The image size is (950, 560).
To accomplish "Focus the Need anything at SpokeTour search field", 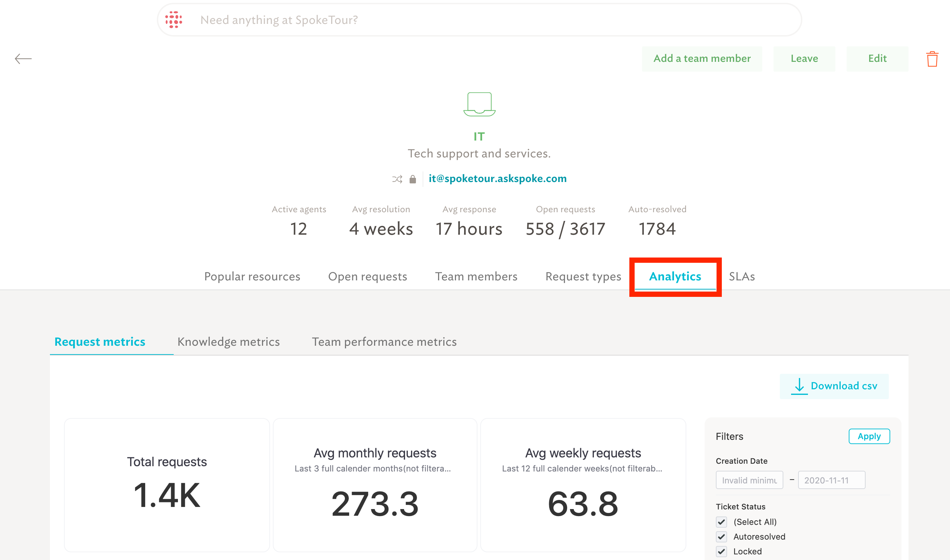I will [479, 20].
